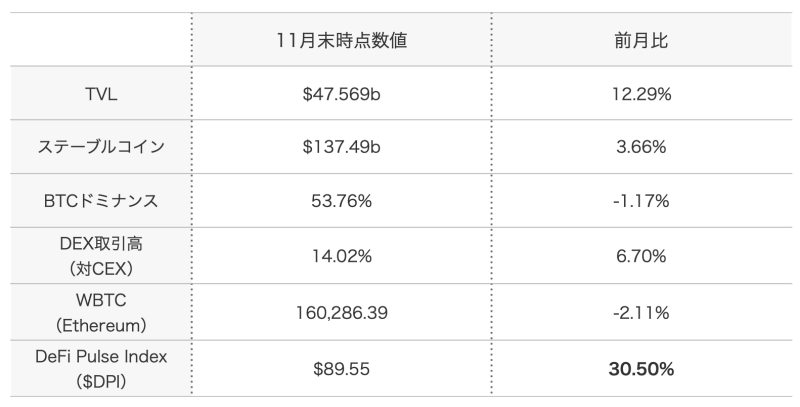The width and height of the screenshot is (800, 407).
Task: Click the bold 30.50% change cell
Action: coord(641,368)
